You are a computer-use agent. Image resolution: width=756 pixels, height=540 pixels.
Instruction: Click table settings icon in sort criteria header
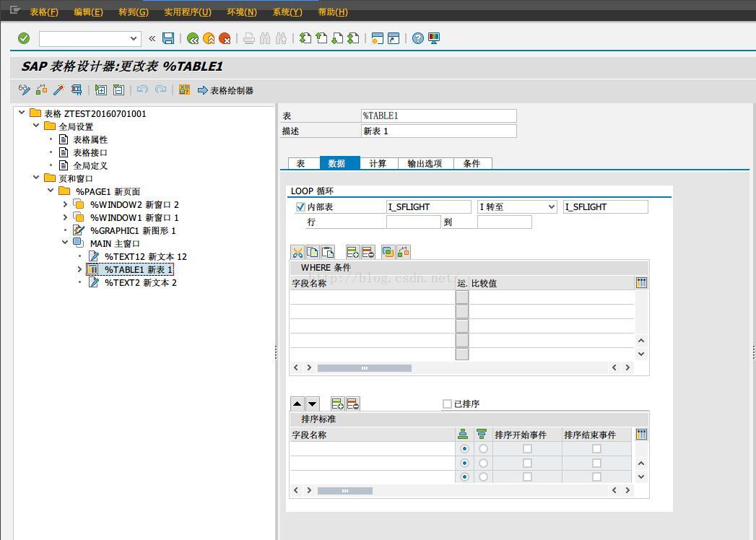[x=641, y=435]
